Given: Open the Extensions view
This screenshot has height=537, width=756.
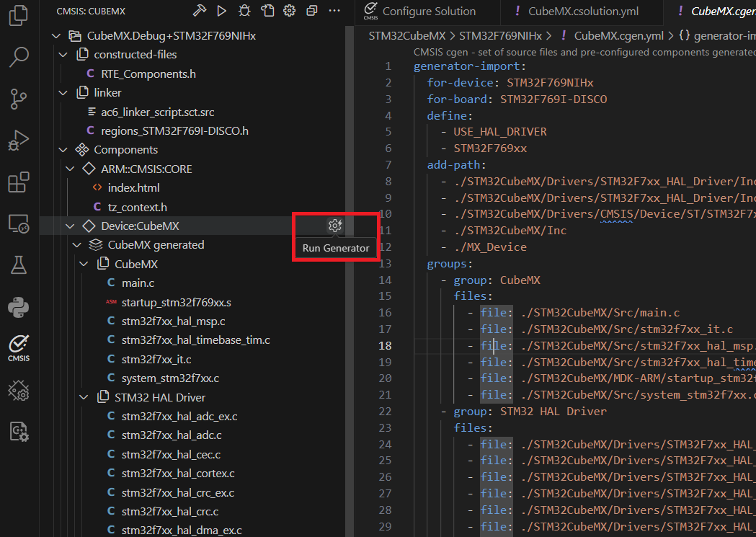Looking at the screenshot, I should click(x=18, y=182).
